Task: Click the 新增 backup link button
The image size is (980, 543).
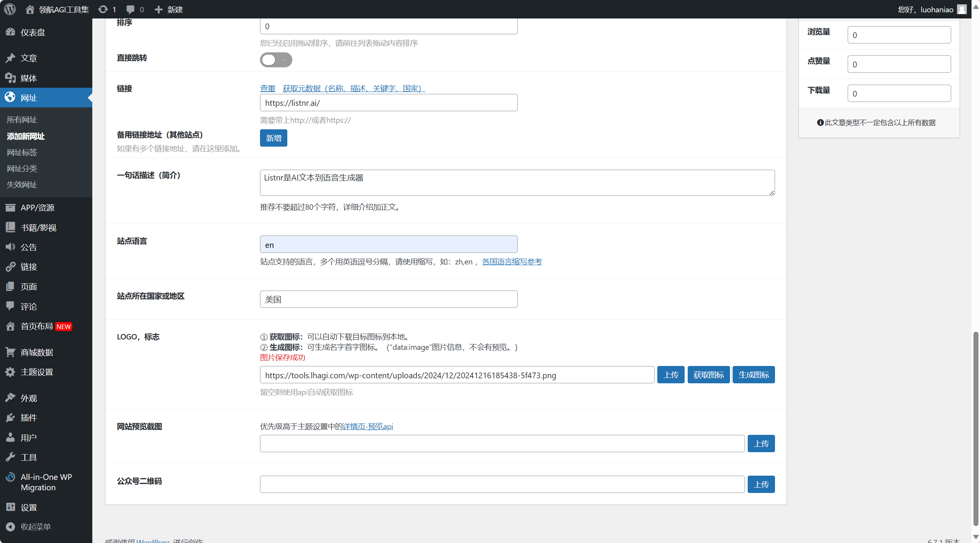Action: [x=273, y=138]
